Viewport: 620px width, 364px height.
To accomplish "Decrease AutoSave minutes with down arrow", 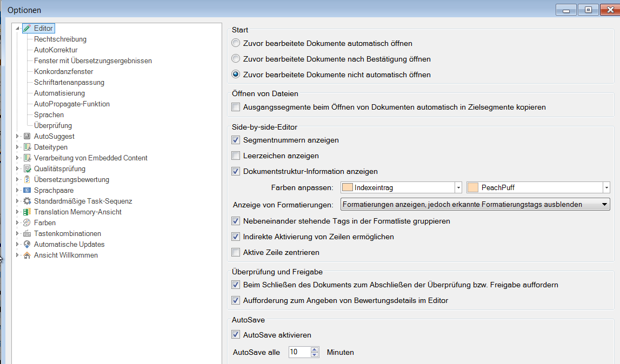I will click(x=315, y=354).
